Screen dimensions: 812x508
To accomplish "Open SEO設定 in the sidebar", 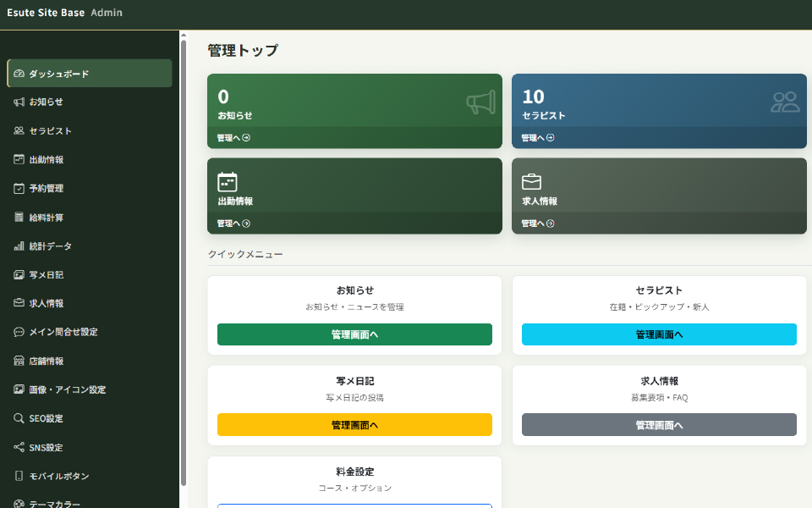I will pos(90,418).
